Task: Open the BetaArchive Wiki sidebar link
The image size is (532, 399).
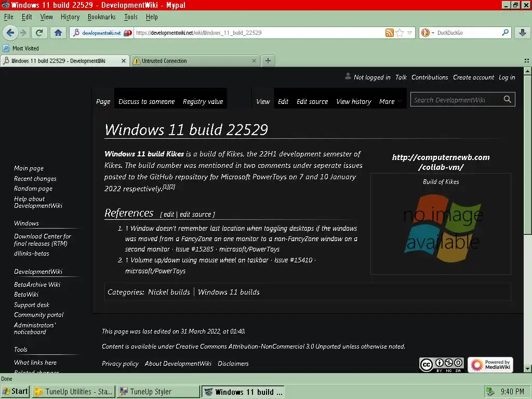Action: pos(37,285)
